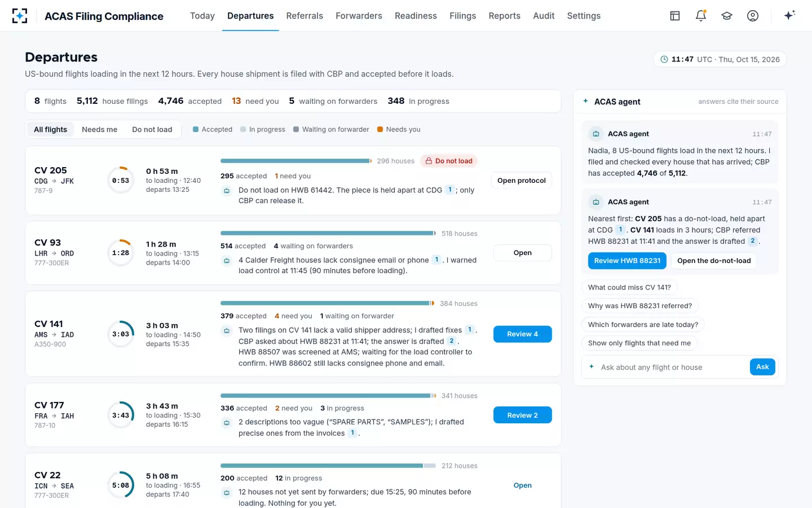Screen dimensions: 812x508
Task: Choose suggestion "What could miss CV 141?"
Action: click(x=629, y=287)
